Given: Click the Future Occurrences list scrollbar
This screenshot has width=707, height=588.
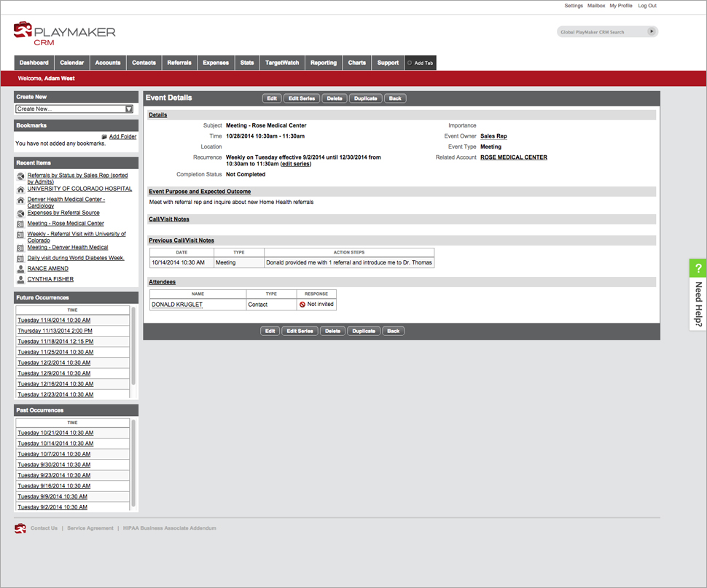Looking at the screenshot, I should point(133,346).
